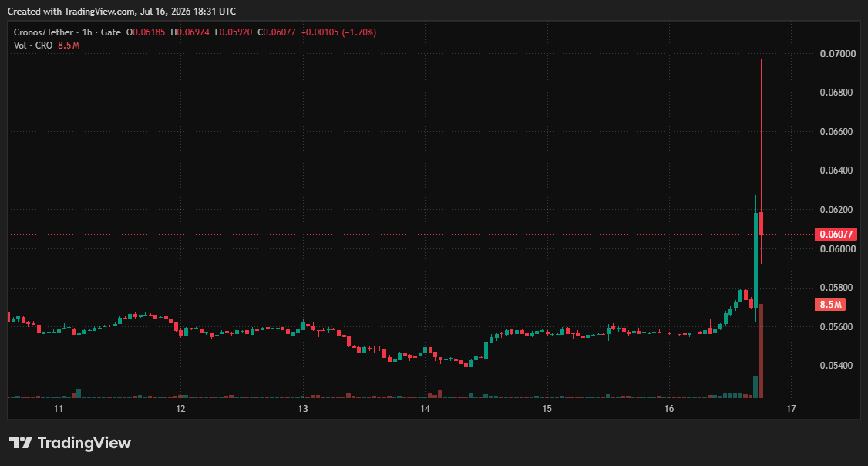Click the Created with TradingView.com caption
Viewport: 868px width, 466px height.
click(122, 11)
